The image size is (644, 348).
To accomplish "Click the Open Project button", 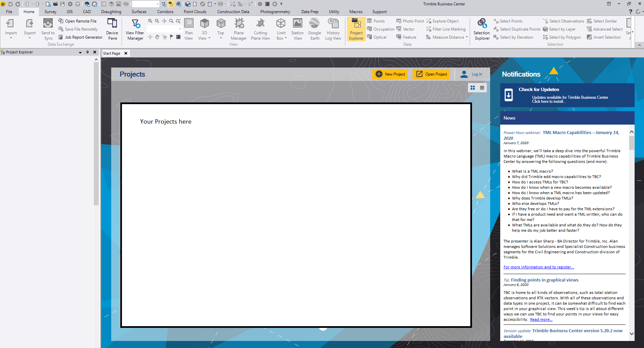I will click(x=431, y=74).
